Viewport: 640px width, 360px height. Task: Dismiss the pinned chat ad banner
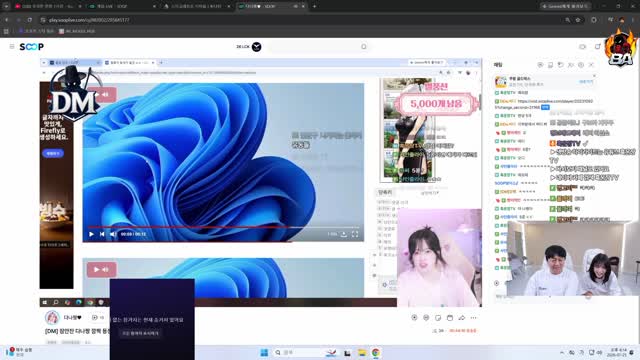click(x=594, y=76)
